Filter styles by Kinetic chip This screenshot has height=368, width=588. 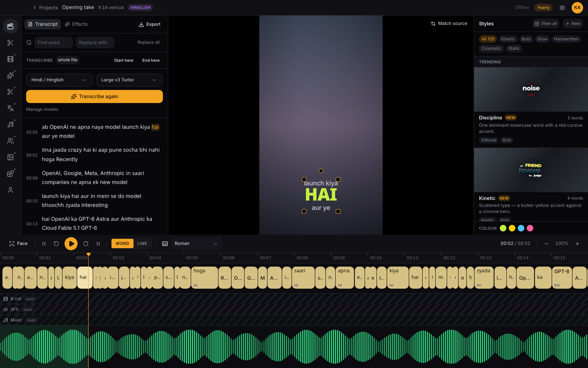[x=508, y=39]
